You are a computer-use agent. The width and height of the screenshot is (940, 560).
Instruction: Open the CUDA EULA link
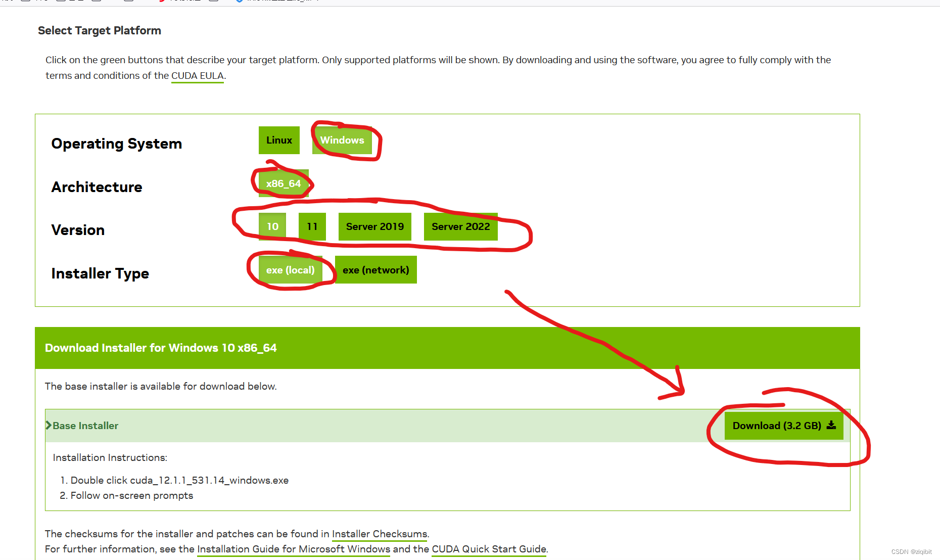click(198, 76)
